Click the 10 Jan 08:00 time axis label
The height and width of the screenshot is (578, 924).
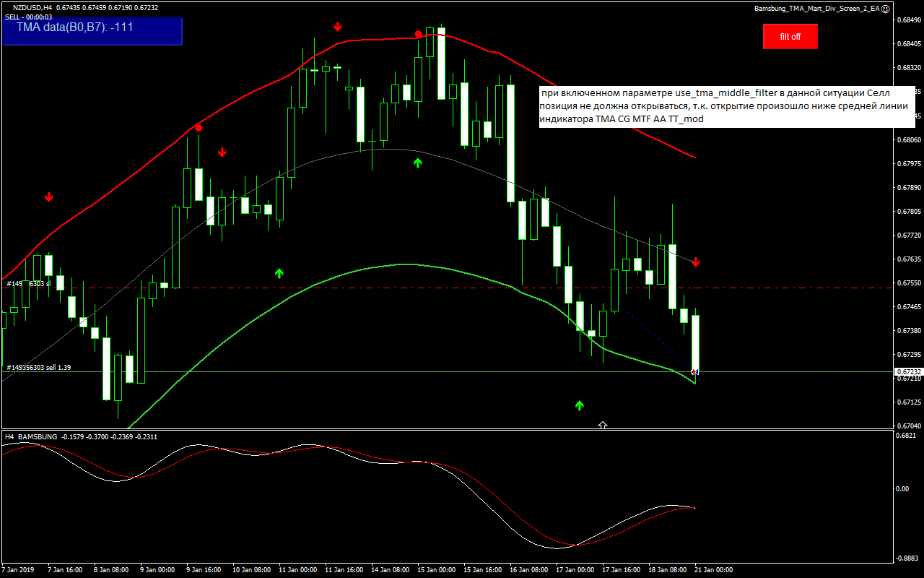click(253, 570)
